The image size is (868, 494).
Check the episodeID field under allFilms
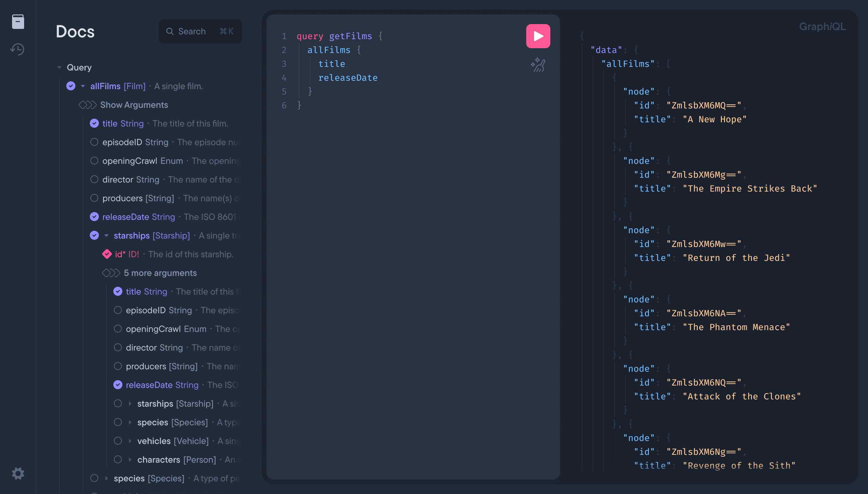pos(94,142)
